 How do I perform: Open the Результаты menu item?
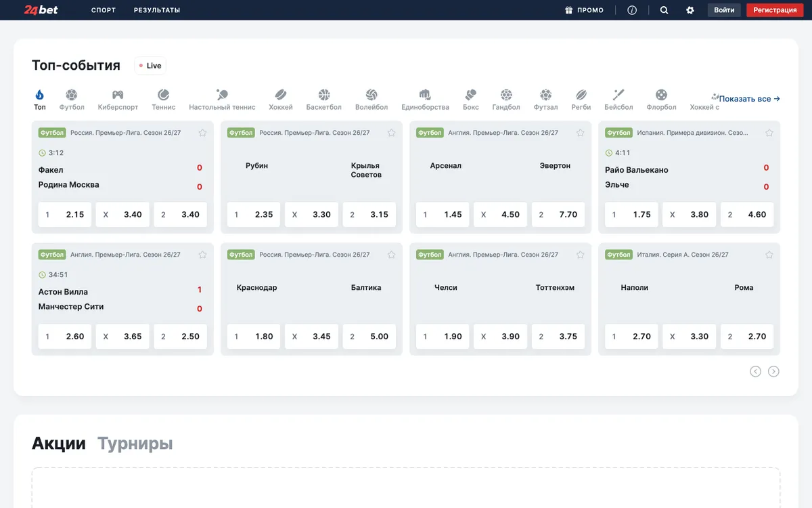pyautogui.click(x=157, y=10)
